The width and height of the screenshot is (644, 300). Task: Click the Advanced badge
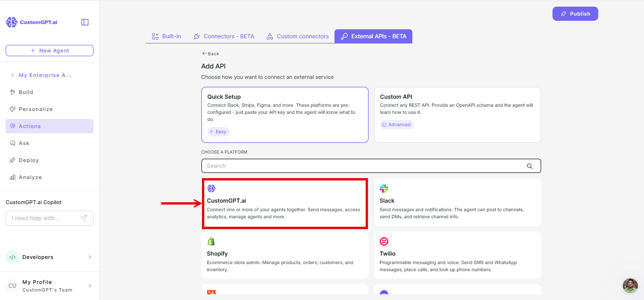click(x=397, y=125)
